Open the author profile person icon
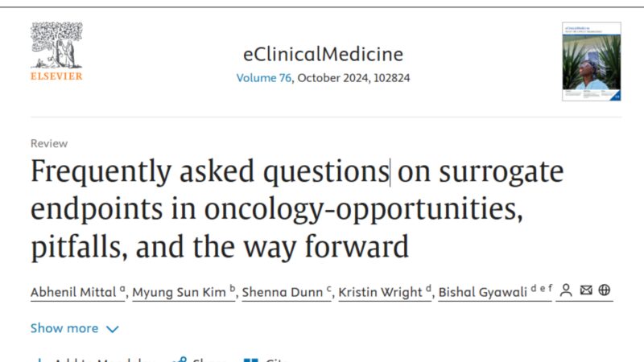644x362 pixels. coord(566,290)
